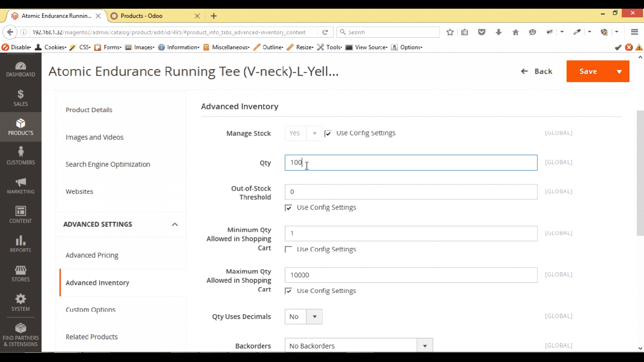The width and height of the screenshot is (644, 362).
Task: Toggle Manage Stock Use Config Settings checkbox
Action: tap(328, 134)
